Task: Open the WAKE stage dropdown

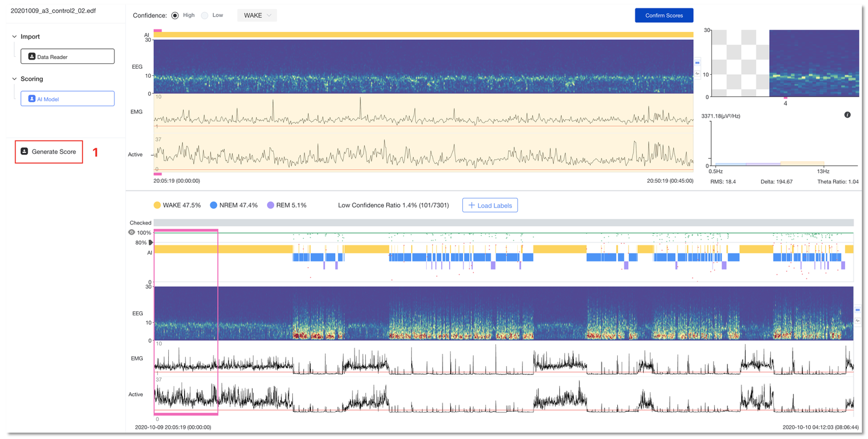Action: pyautogui.click(x=257, y=16)
